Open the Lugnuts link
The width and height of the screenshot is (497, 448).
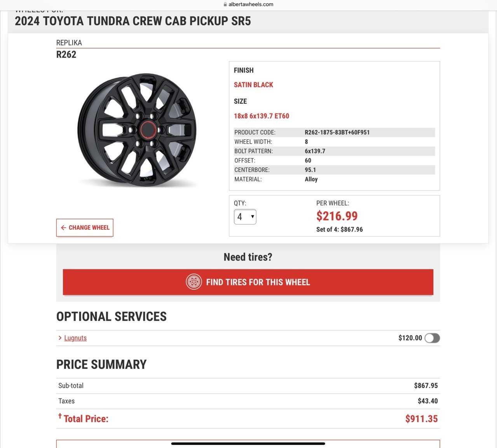(x=75, y=338)
